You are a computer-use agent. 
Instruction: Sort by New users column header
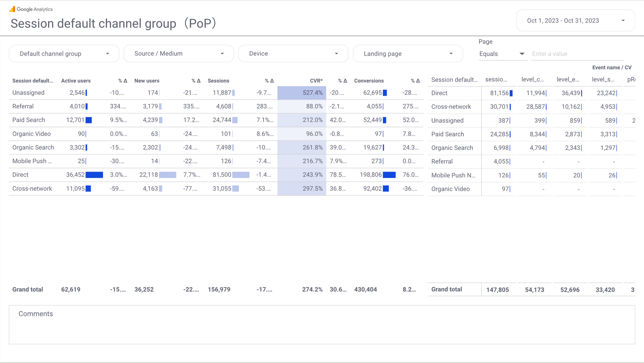tap(147, 81)
